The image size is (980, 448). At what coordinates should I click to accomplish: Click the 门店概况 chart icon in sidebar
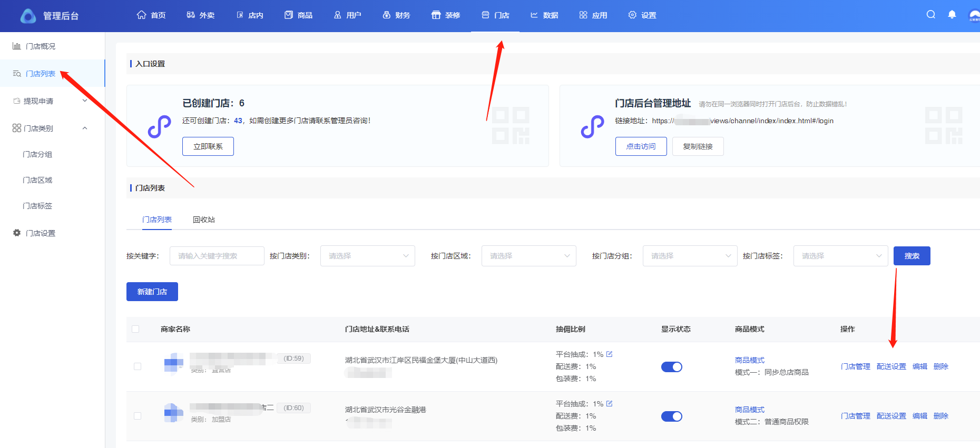(17, 46)
